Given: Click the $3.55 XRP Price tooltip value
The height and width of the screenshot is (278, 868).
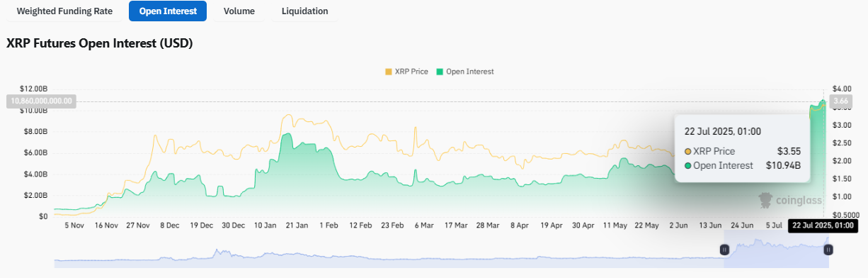Looking at the screenshot, I should pyautogui.click(x=789, y=151).
